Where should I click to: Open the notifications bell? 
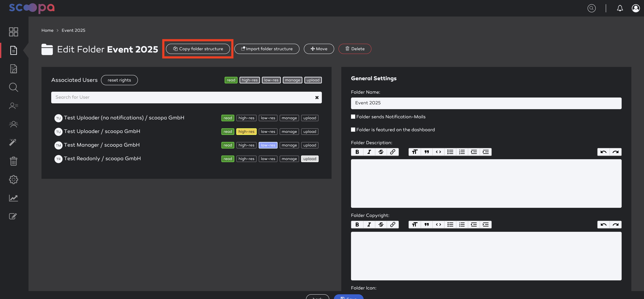620,8
